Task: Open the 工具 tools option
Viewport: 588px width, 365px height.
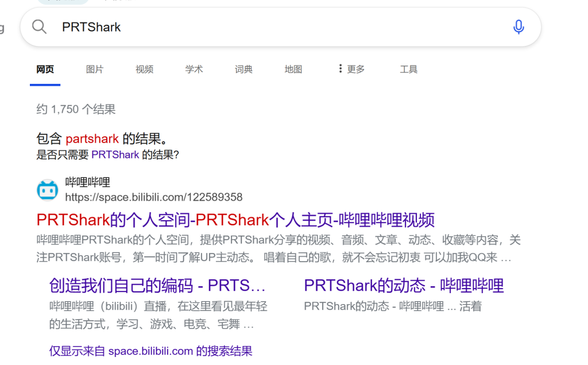Action: (x=409, y=69)
